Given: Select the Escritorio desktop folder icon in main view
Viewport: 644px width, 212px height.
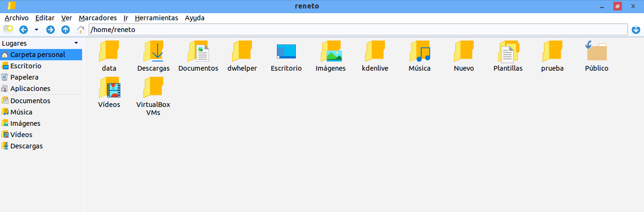Looking at the screenshot, I should [286, 51].
